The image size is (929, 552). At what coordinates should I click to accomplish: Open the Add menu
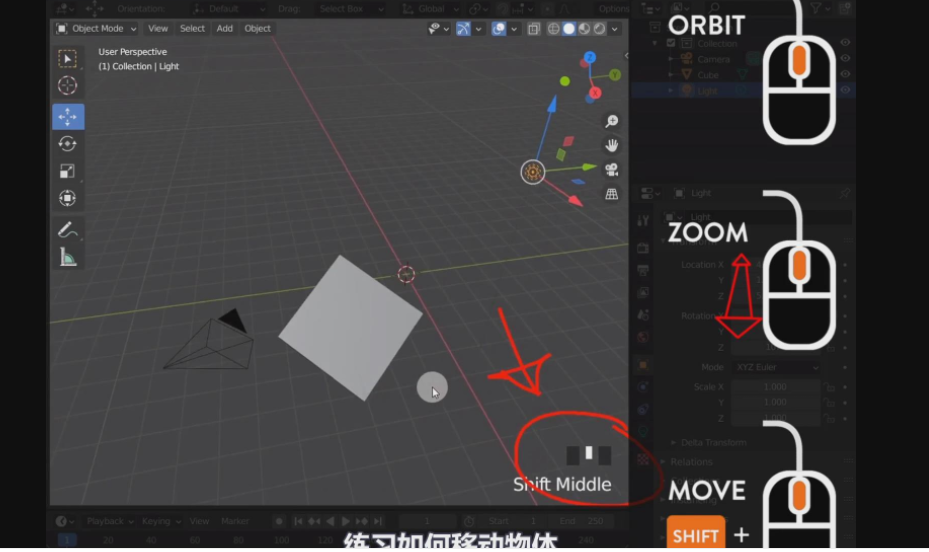[224, 29]
